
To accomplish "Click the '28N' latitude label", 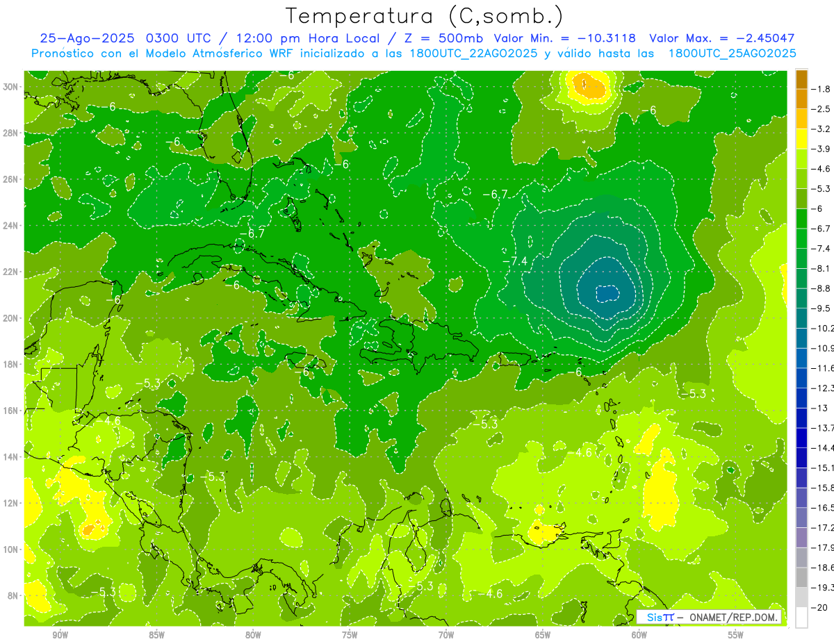I will click(11, 133).
